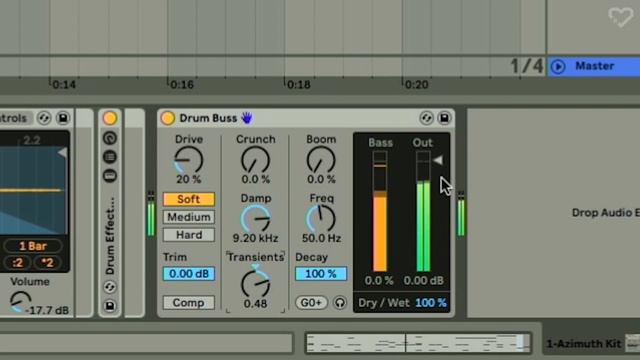Adjust the Damp frequency knob
This screenshot has height=360, width=640.
(x=256, y=219)
